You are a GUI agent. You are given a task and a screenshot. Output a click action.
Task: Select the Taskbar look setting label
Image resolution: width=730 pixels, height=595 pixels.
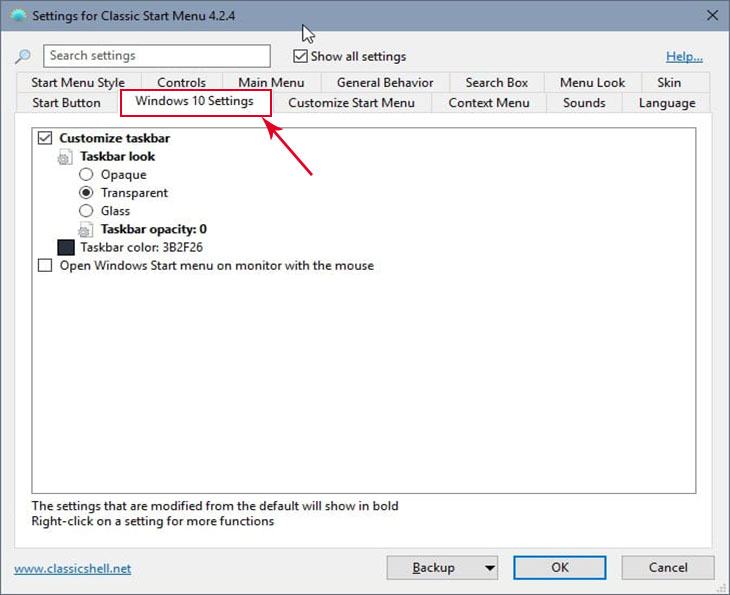coord(117,156)
